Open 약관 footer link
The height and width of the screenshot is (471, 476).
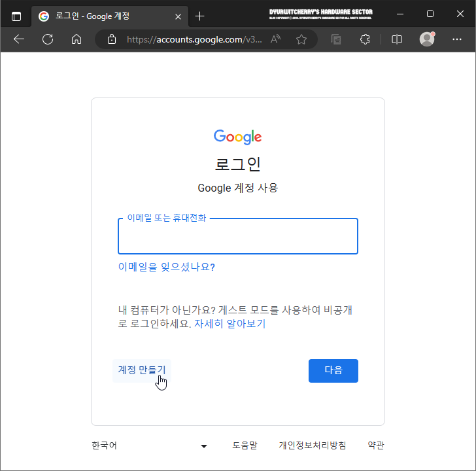pyautogui.click(x=376, y=445)
